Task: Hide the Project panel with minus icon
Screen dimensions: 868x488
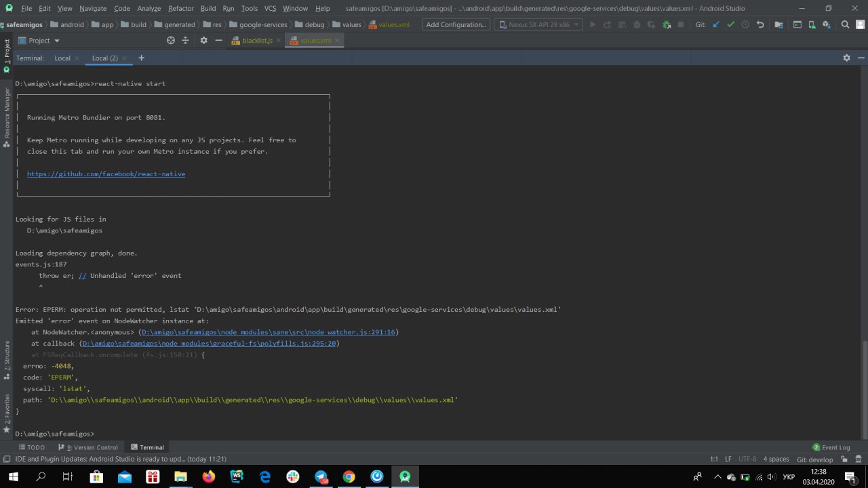Action: pyautogui.click(x=218, y=41)
